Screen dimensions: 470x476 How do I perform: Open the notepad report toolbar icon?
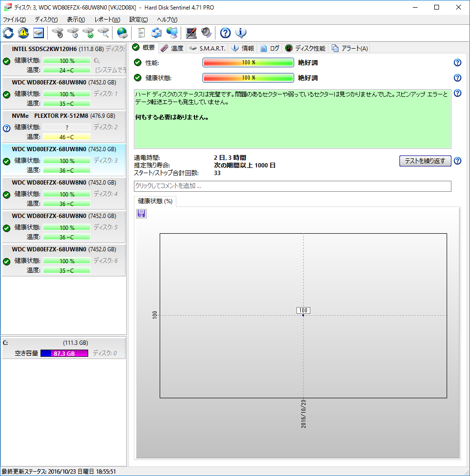click(x=141, y=33)
